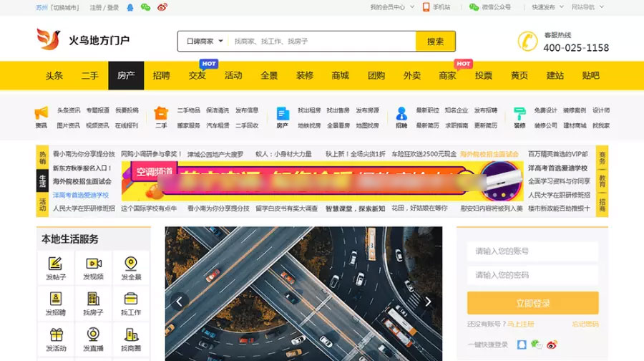
Task: Click the 火鸟地方门户 phoenix logo
Action: (49, 39)
